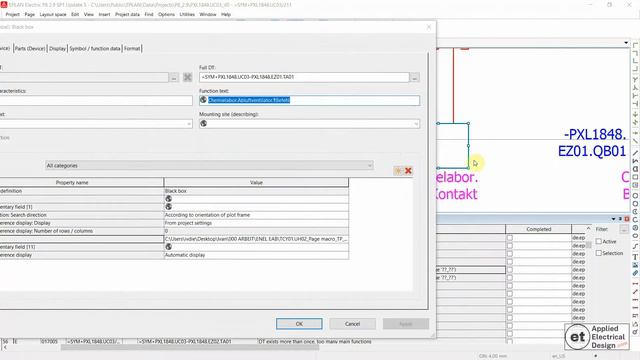Switch to the Format tab
Screen dimensions: 640x360
pos(132,48)
